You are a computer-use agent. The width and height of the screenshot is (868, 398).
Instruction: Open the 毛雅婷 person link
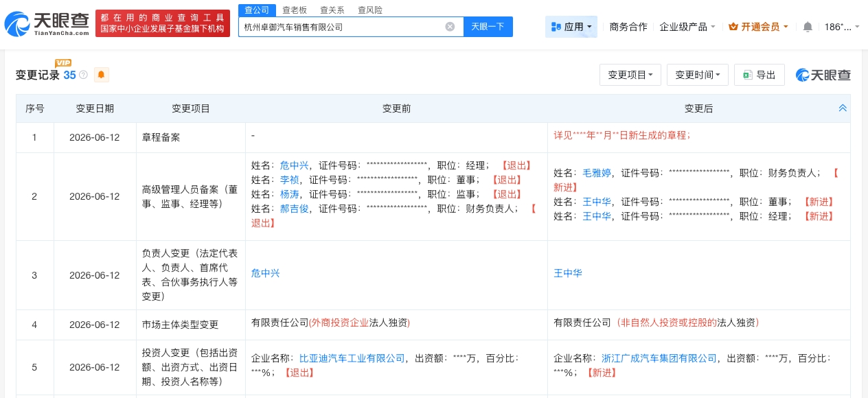[597, 173]
